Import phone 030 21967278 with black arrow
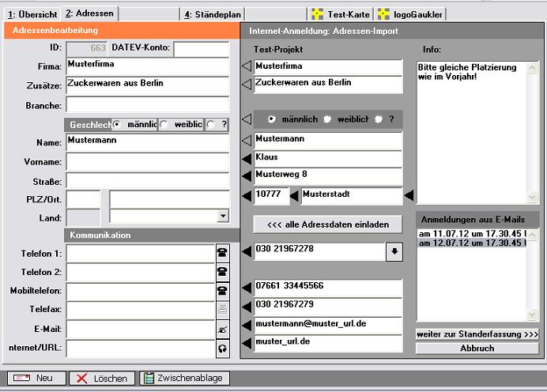Screen dimensions: 547x392 click(x=247, y=251)
